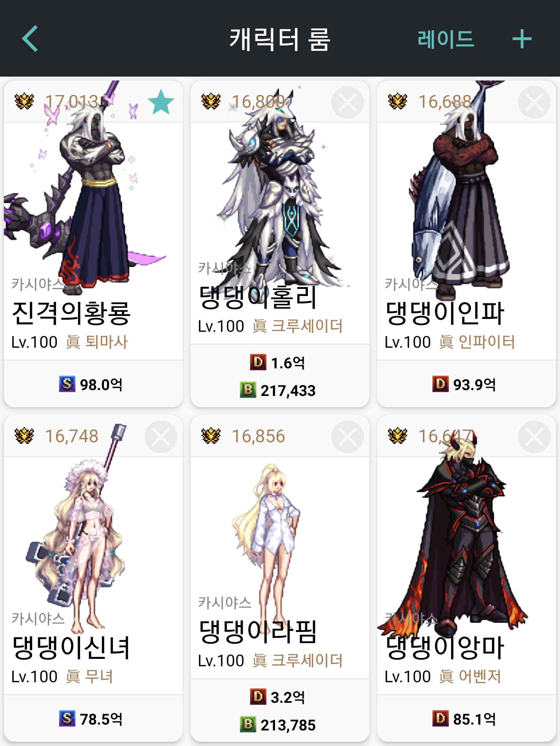Go back using the left arrow

30,39
